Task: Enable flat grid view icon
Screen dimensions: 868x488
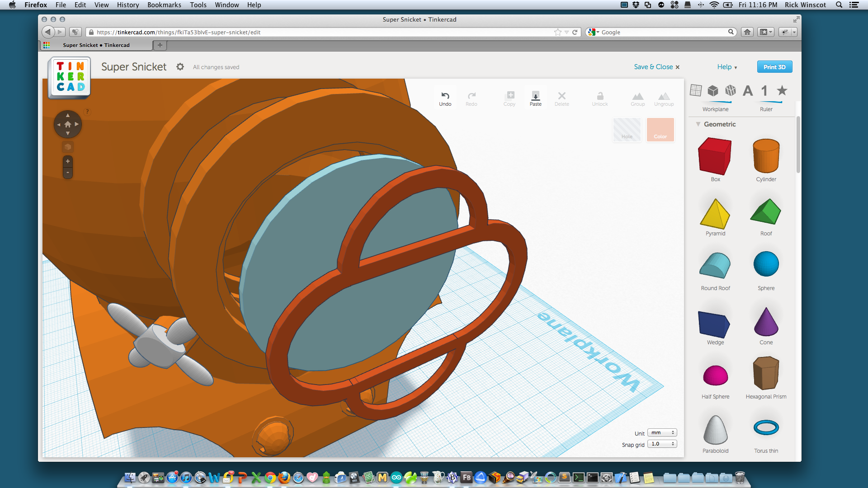Action: point(696,89)
